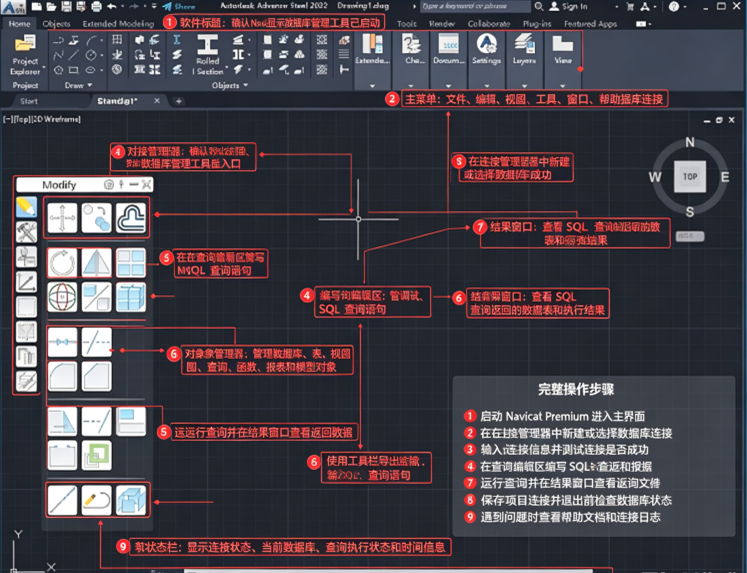
Task: Click inside the keyword search field
Action: [475, 6]
